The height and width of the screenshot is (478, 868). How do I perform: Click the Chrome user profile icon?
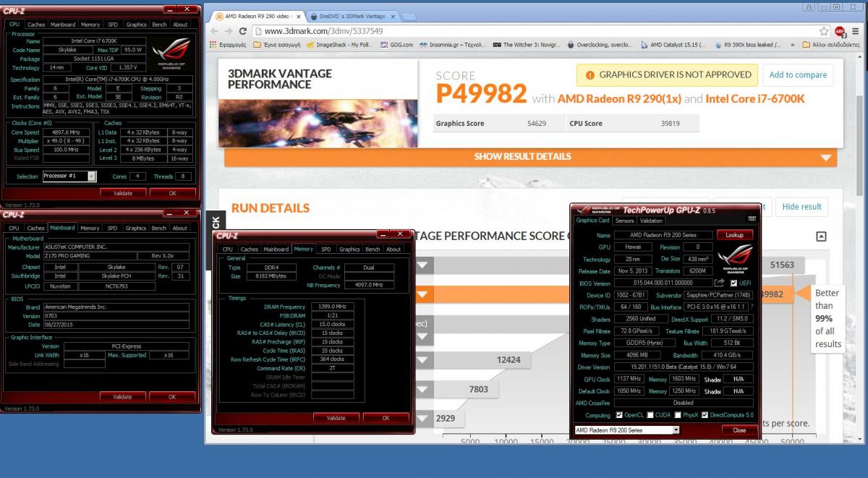809,7
